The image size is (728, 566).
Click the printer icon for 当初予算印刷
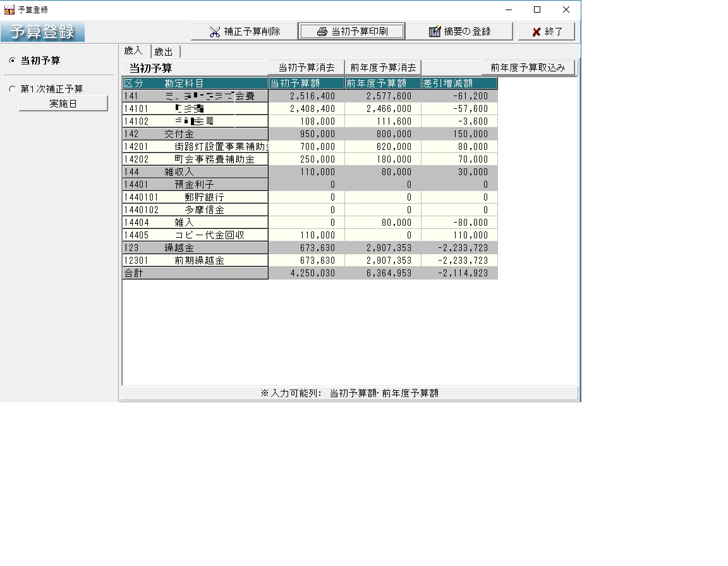click(322, 32)
